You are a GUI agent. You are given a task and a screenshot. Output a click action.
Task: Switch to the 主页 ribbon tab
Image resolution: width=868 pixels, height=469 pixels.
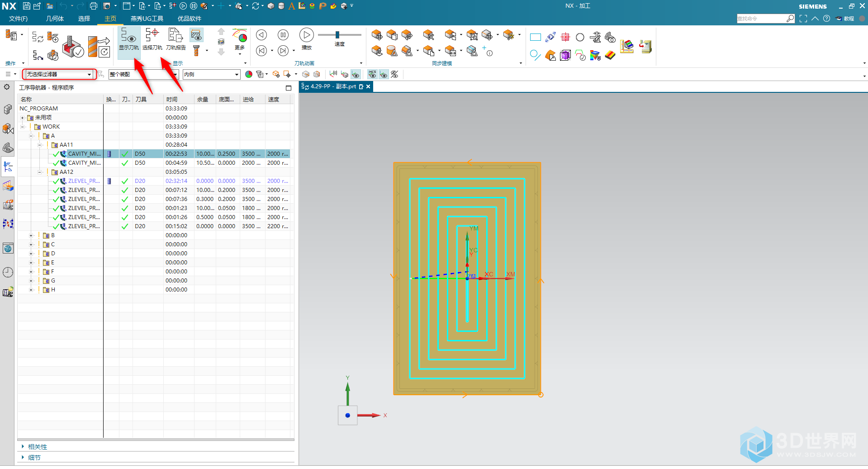[x=110, y=19]
